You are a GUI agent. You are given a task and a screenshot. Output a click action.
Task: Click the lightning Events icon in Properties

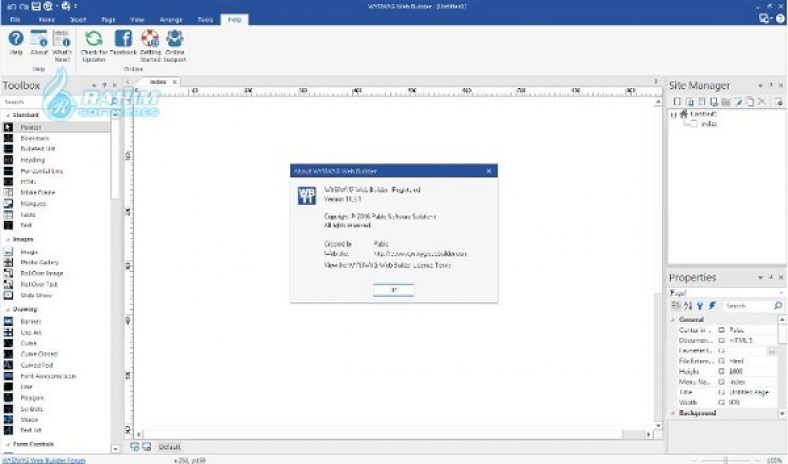[712, 306]
